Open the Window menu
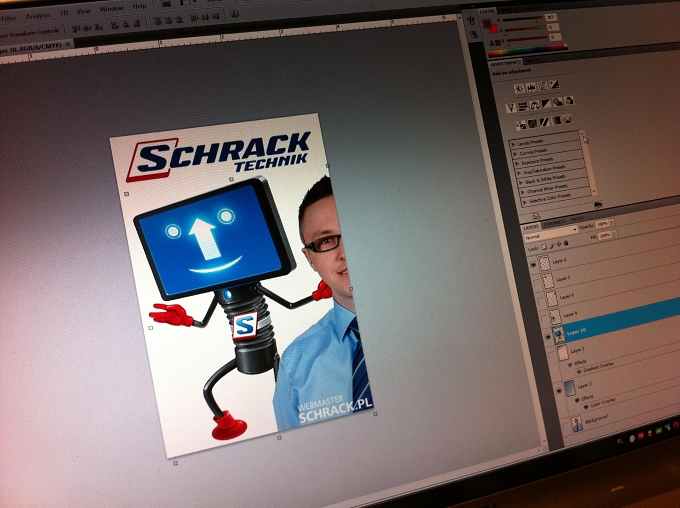Viewport: 680px width, 508px height. pos(111,9)
